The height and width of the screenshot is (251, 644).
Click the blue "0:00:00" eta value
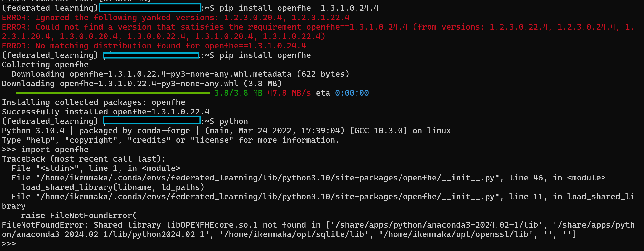(352, 93)
